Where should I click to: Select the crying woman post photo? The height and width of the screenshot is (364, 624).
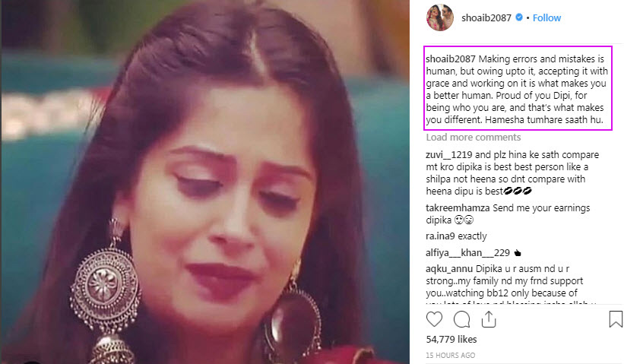pyautogui.click(x=205, y=182)
